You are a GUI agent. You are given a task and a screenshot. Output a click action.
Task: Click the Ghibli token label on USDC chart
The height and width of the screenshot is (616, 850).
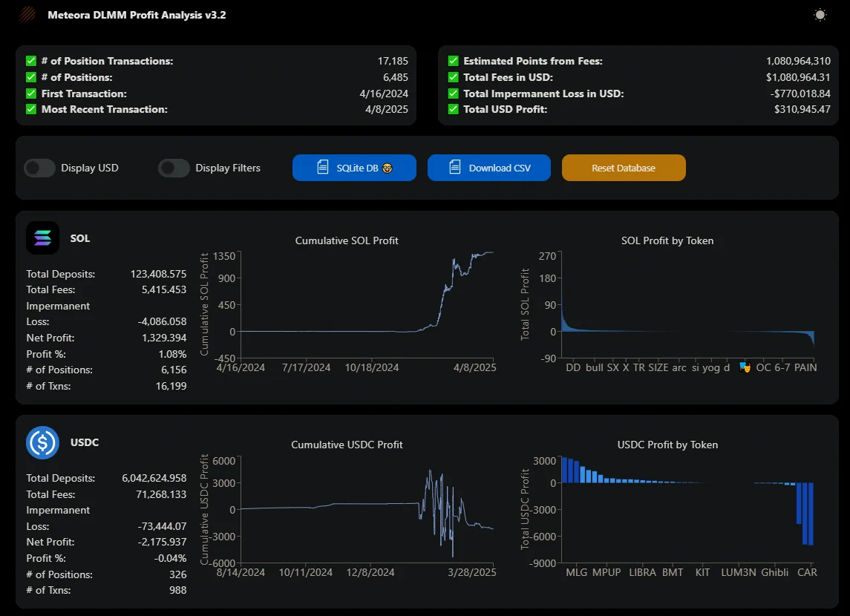(x=774, y=572)
